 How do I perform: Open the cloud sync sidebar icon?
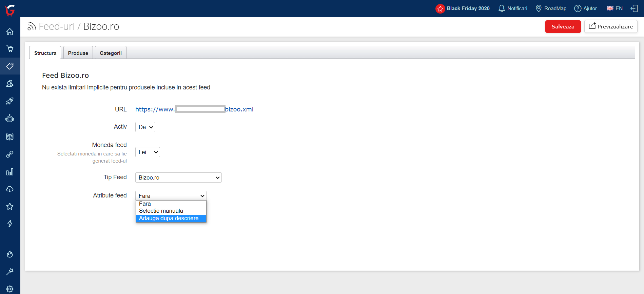point(10,189)
